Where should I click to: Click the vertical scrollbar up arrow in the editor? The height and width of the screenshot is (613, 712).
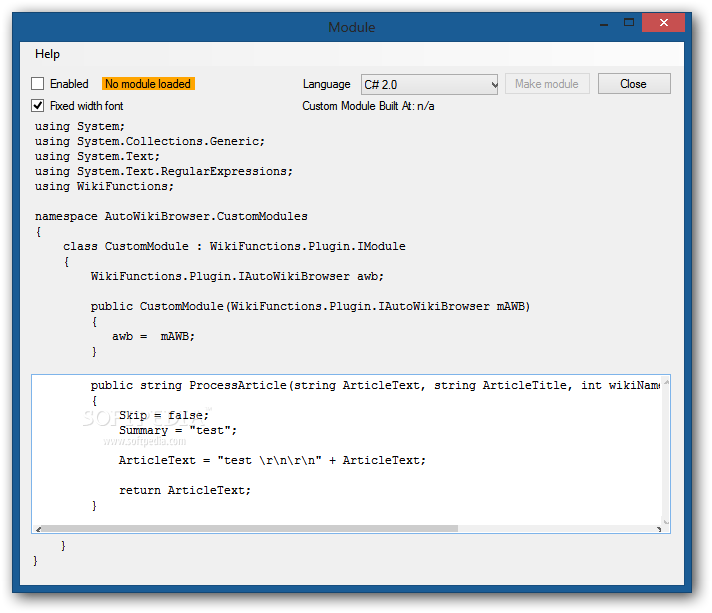point(666,382)
